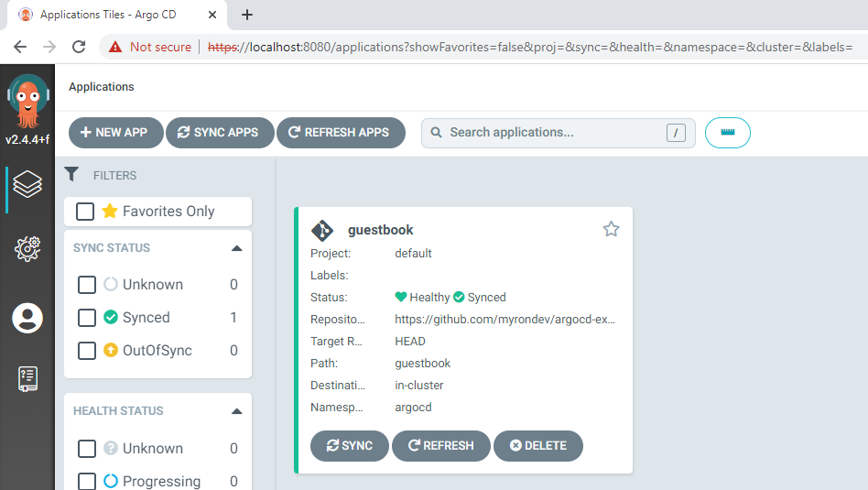868x490 pixels.
Task: Collapse the SYNC STATUS filter section
Action: click(236, 248)
